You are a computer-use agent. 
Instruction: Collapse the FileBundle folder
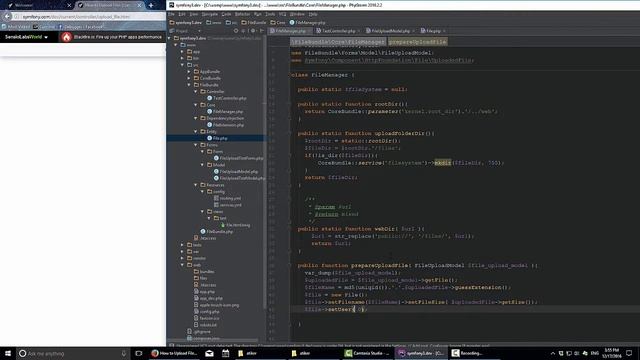click(189, 85)
